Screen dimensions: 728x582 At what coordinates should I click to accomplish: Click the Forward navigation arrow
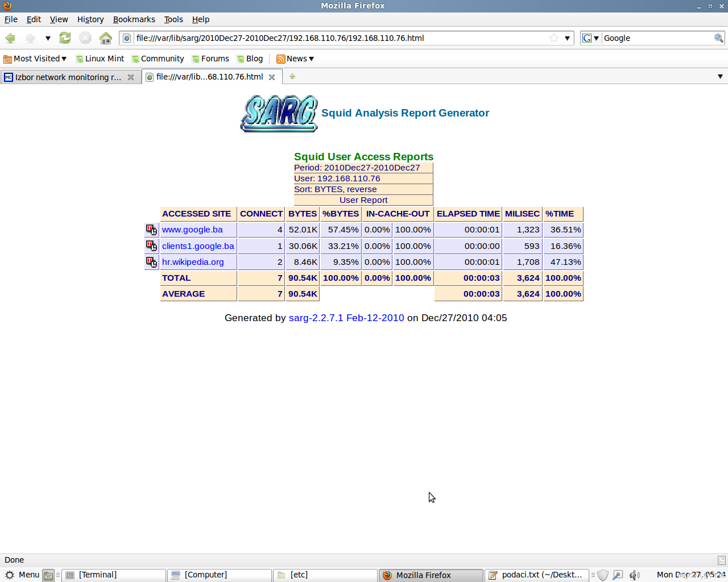tap(31, 38)
